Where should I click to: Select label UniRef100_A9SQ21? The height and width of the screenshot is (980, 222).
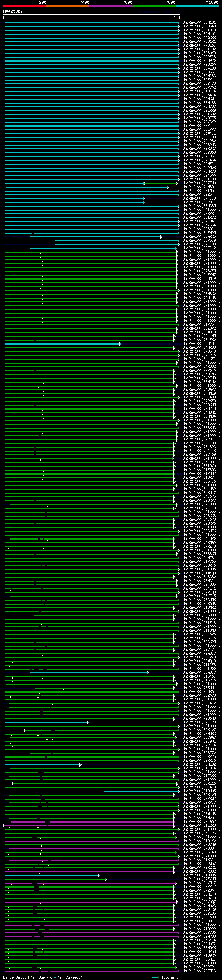point(199,229)
